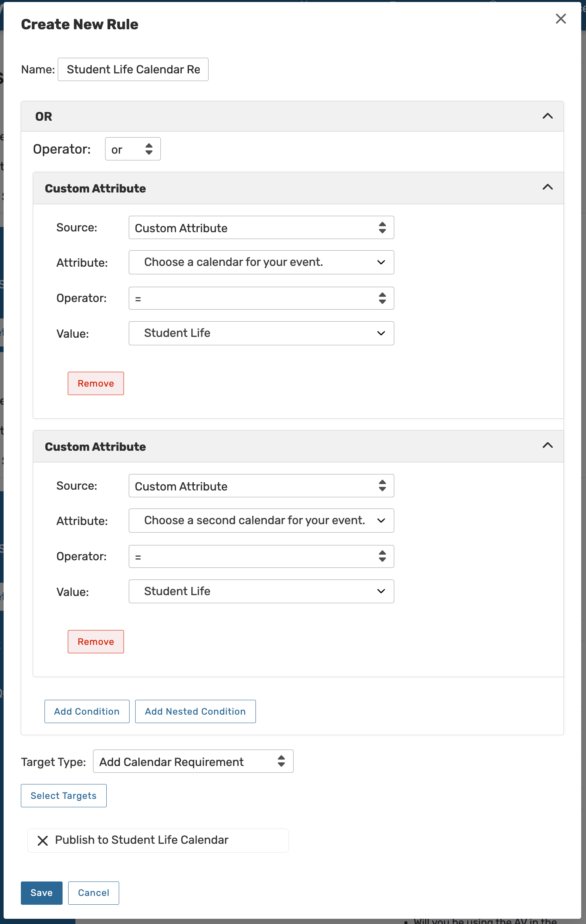Collapse the first Custom Attribute panel
This screenshot has height=924, width=586.
click(x=547, y=187)
